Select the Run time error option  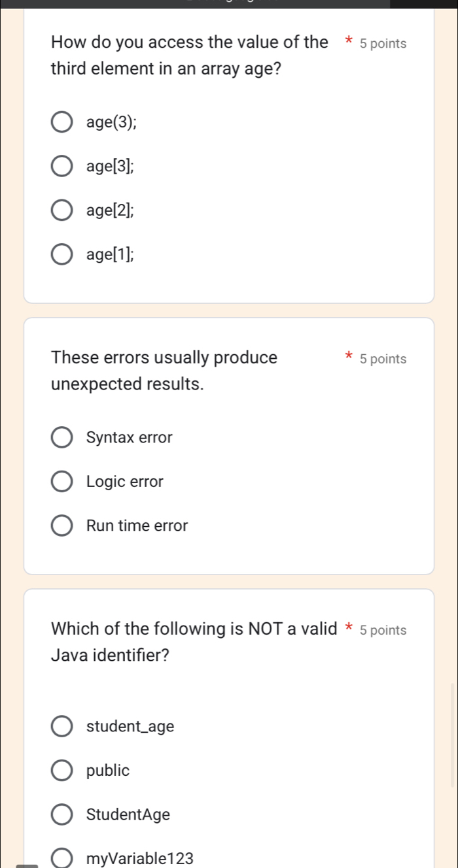(62, 526)
